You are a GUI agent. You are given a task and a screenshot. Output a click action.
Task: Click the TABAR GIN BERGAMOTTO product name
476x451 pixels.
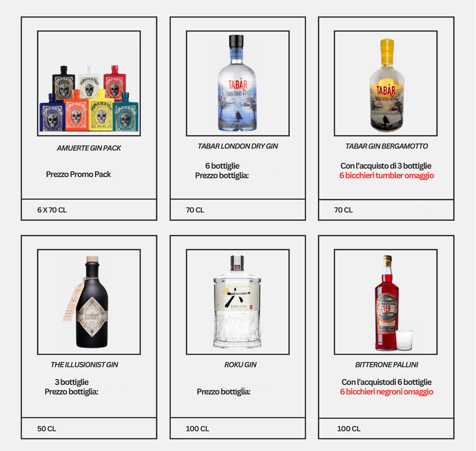pos(387,147)
